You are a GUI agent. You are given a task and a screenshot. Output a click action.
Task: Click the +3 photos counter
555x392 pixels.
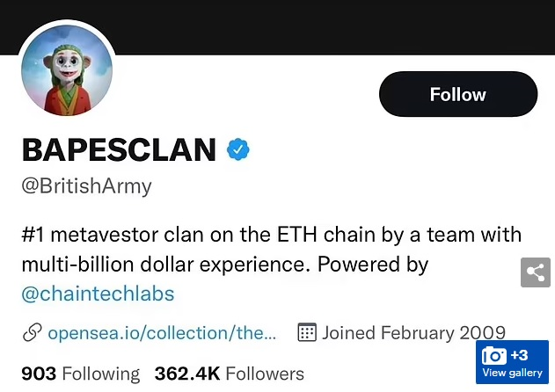[x=519, y=355]
